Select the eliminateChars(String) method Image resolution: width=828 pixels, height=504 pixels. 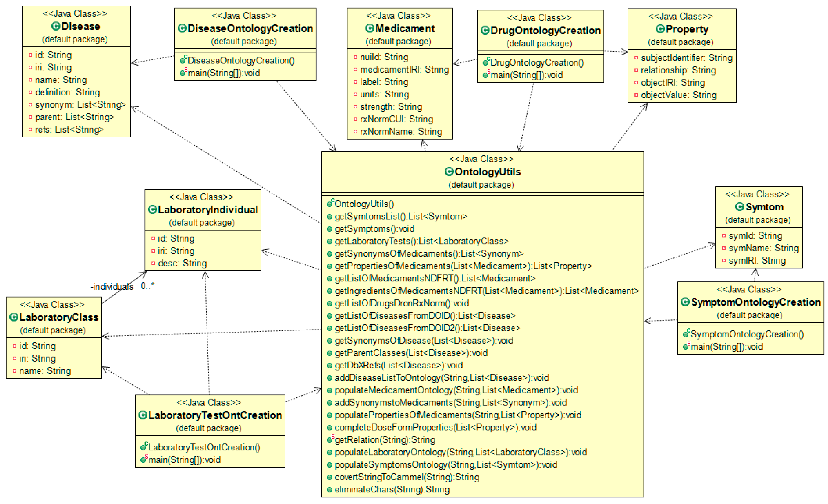[x=392, y=489]
